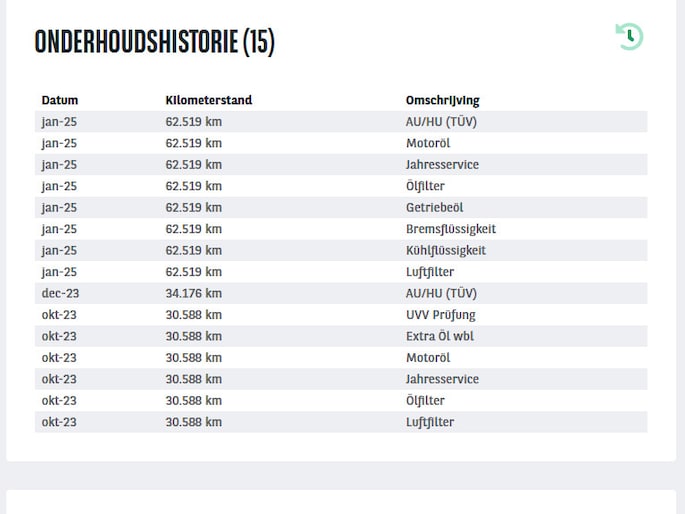
Task: Click Luftfilter in the okt-23 row
Action: 430,422
